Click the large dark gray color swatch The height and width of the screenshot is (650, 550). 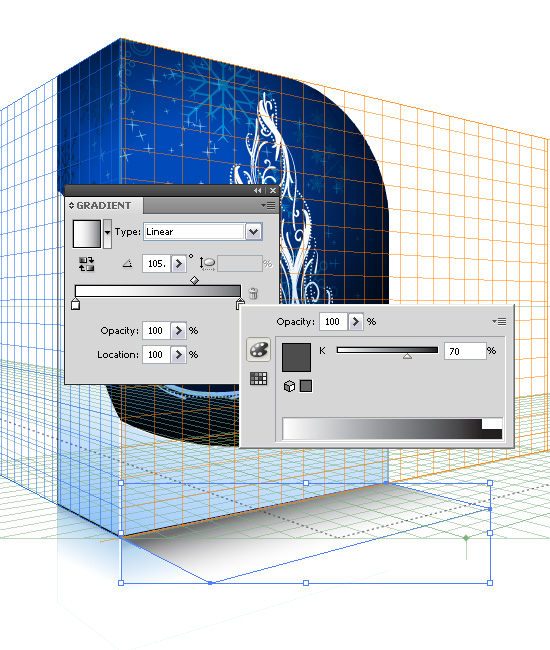tap(296, 357)
